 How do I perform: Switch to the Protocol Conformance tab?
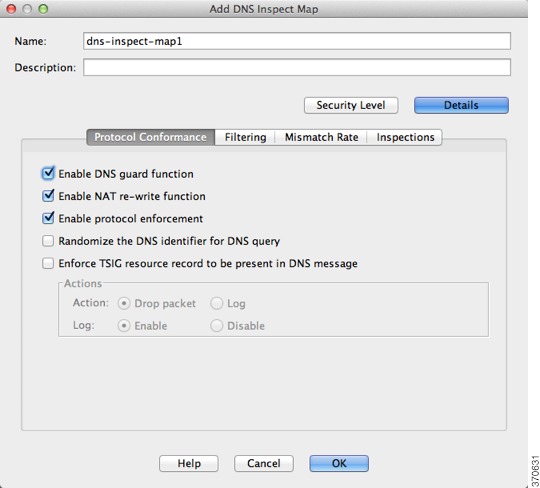tap(150, 137)
